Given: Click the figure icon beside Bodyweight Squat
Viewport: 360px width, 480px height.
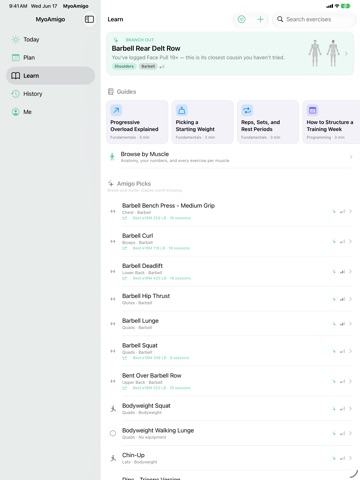Looking at the screenshot, I should tap(113, 409).
